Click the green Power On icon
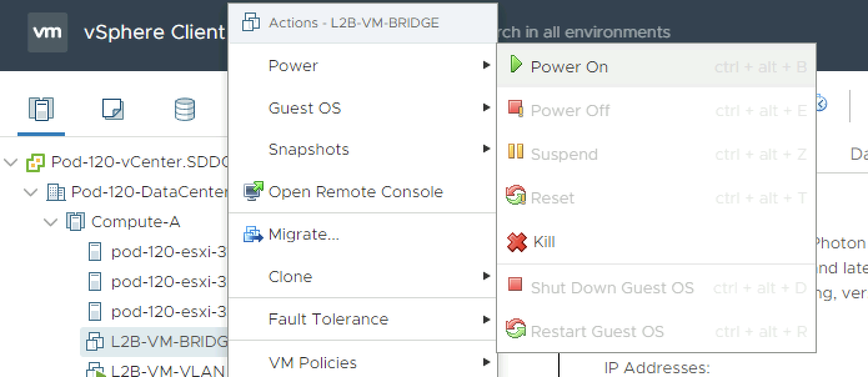868x377 pixels. click(x=516, y=65)
